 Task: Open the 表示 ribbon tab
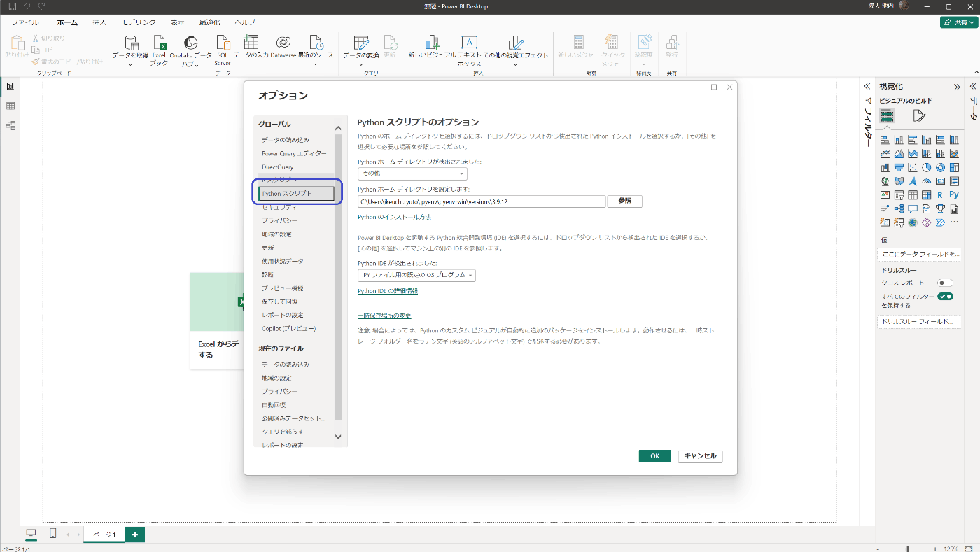pos(178,22)
